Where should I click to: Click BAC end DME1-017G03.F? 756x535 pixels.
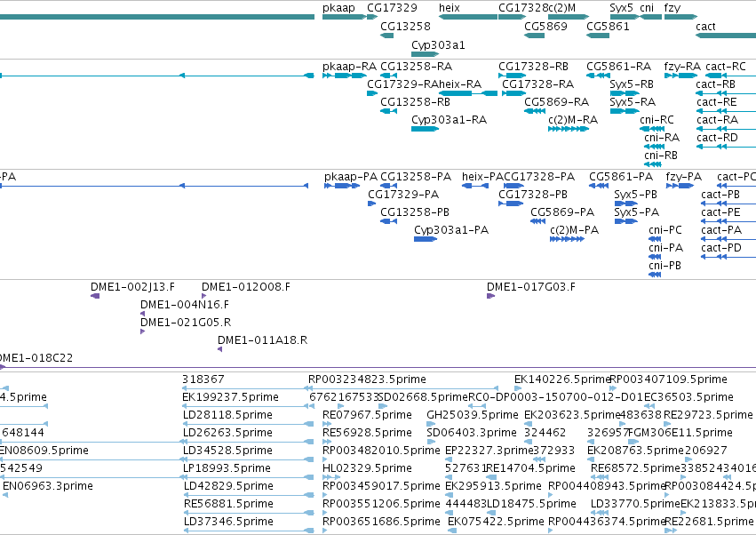coord(490,296)
